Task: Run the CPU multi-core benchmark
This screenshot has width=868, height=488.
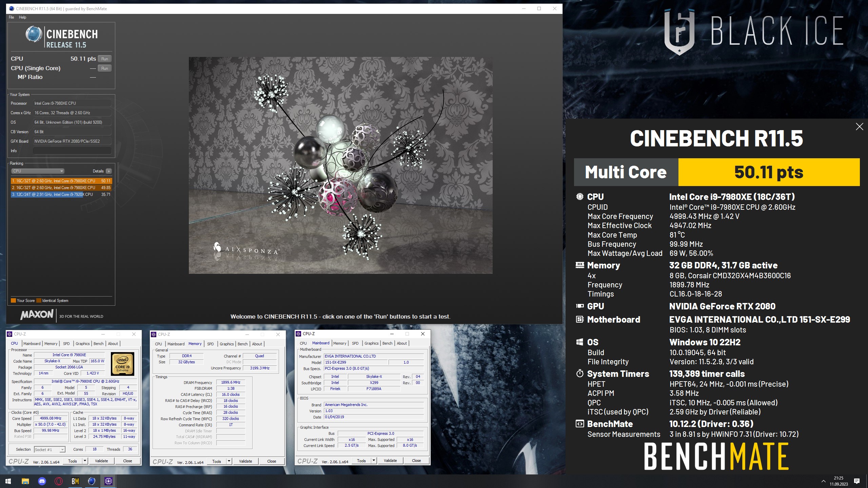Action: coord(104,59)
